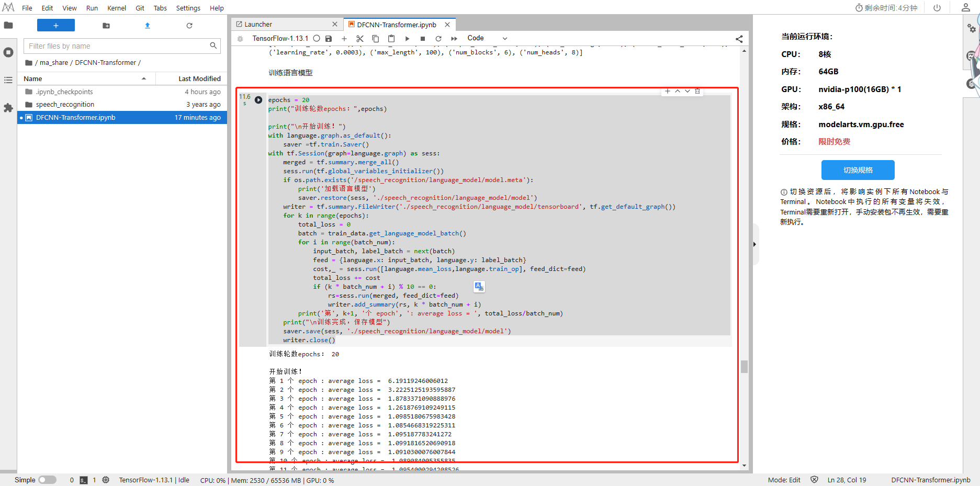
Task: Click the upload files icon
Action: [x=148, y=26]
